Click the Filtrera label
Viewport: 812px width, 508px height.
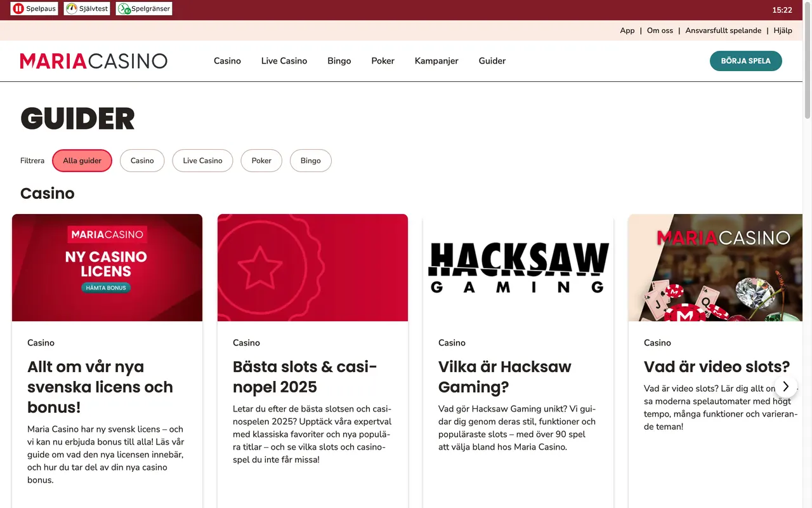click(32, 161)
